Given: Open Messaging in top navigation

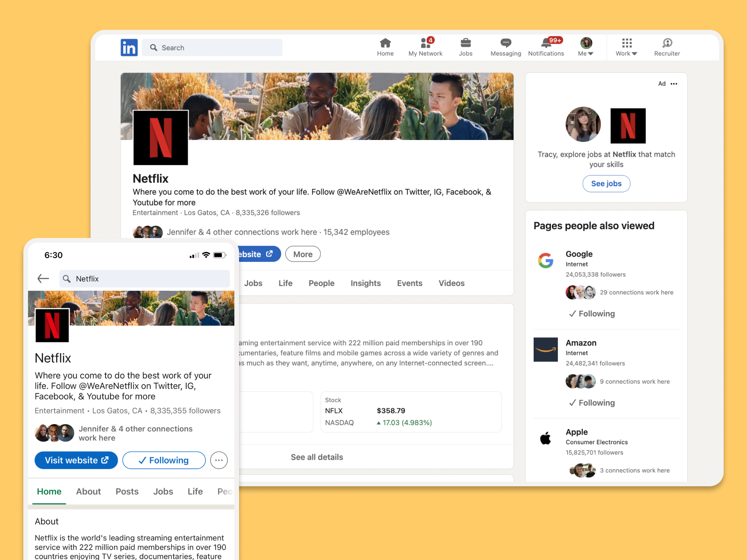Looking at the screenshot, I should tap(506, 48).
